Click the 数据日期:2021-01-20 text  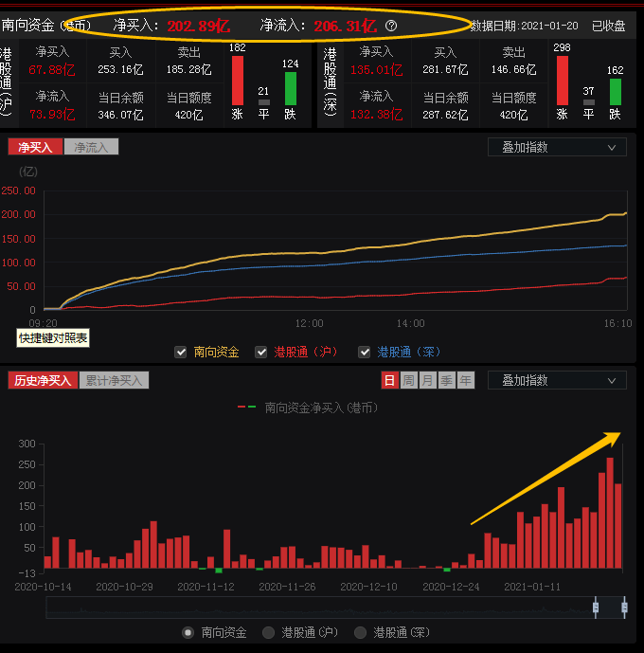tap(525, 26)
